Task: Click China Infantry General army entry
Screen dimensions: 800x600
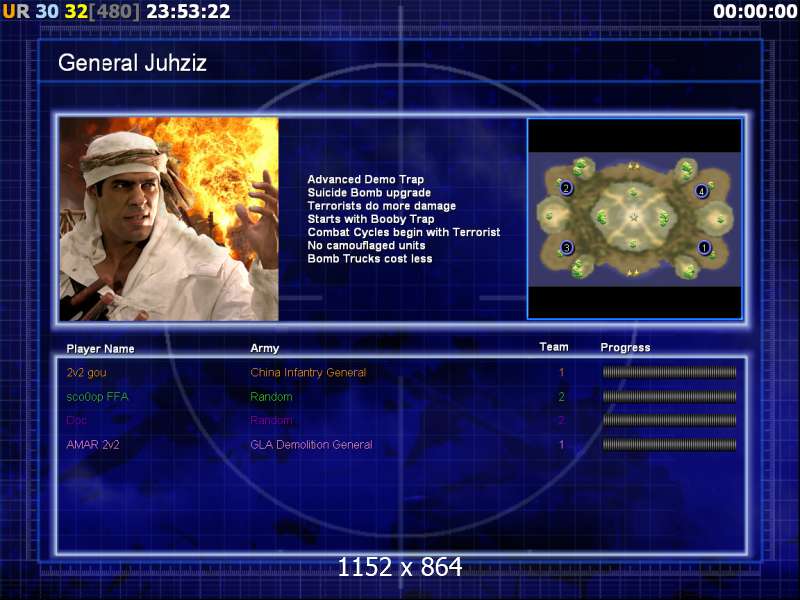Action: coord(308,372)
